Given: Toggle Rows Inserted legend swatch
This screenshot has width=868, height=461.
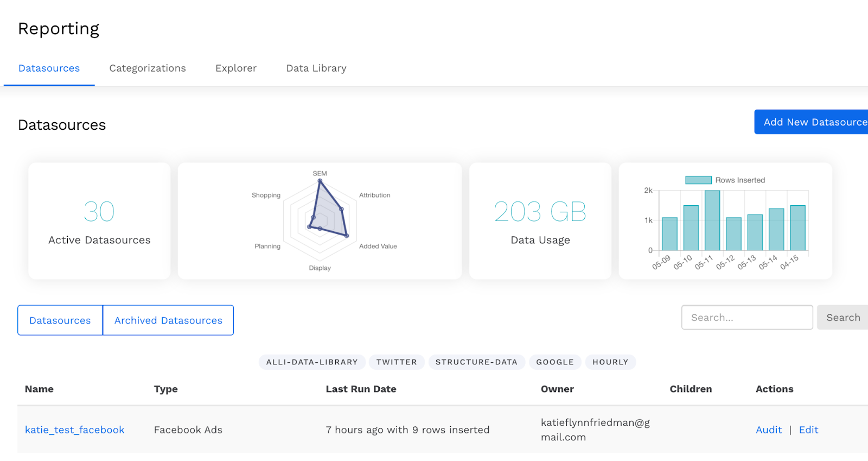Looking at the screenshot, I should tap(698, 180).
